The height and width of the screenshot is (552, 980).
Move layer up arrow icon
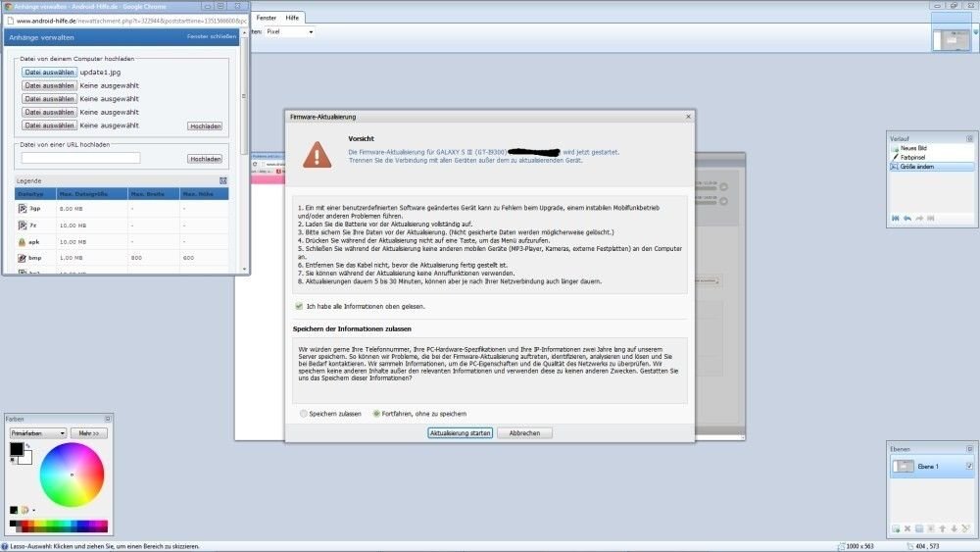(x=943, y=528)
